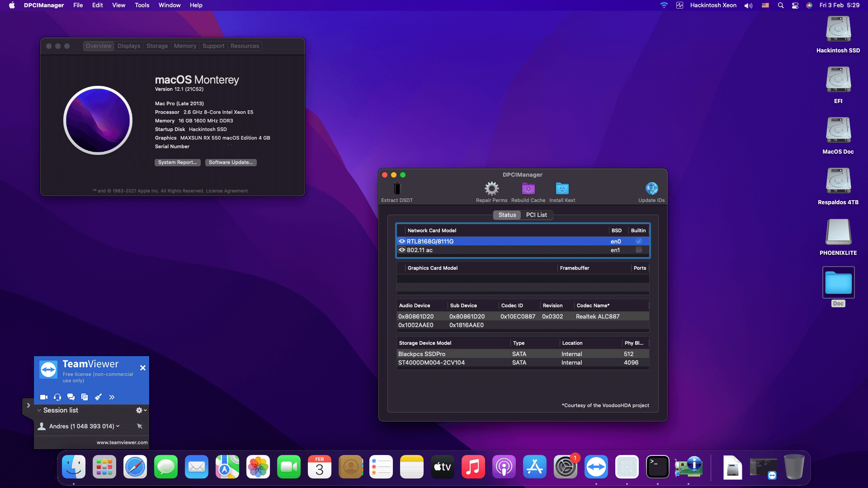The image size is (868, 488).
Task: Launch Terminal from the Dock
Action: 657,467
